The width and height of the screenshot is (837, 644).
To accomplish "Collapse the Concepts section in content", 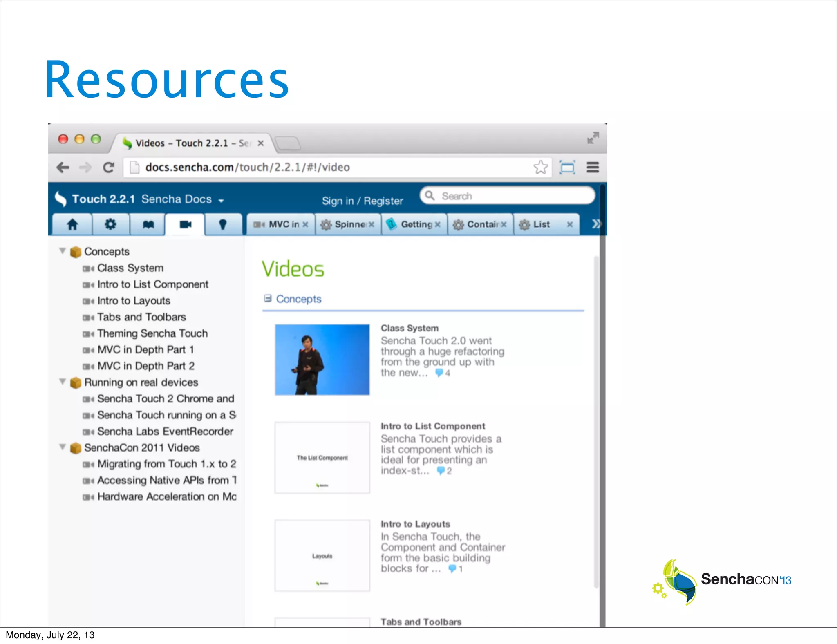I will click(268, 298).
